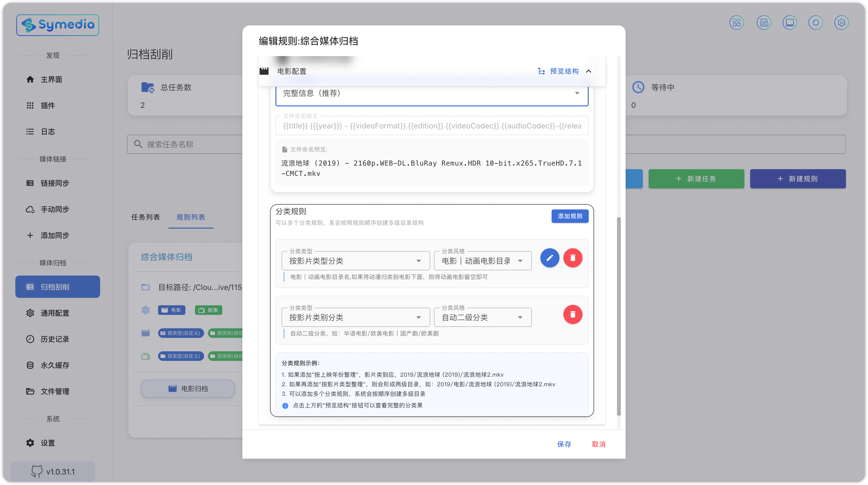The height and width of the screenshot is (485, 868).
Task: Click 综合媒体归档 rule title
Action: (x=167, y=257)
